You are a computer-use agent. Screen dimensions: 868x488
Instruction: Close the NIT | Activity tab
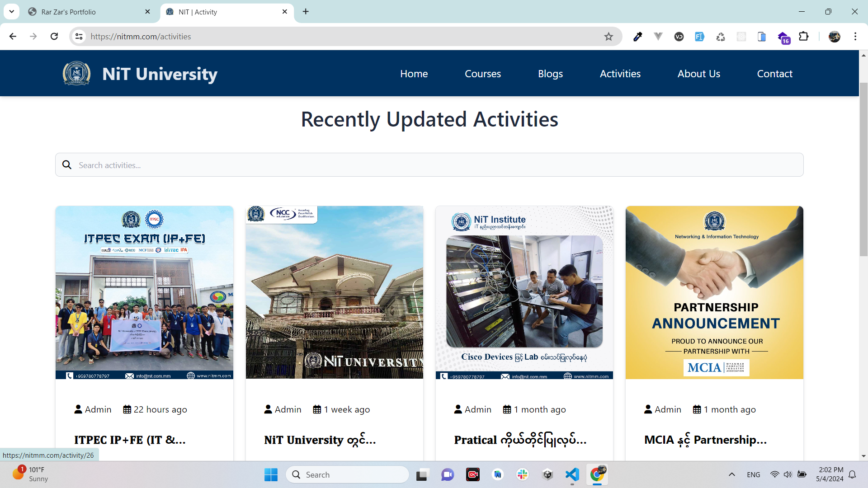click(x=285, y=12)
